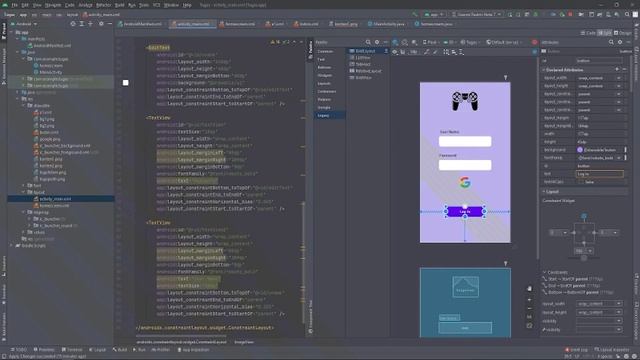Click the Clear All Constraints icon

tap(427, 52)
